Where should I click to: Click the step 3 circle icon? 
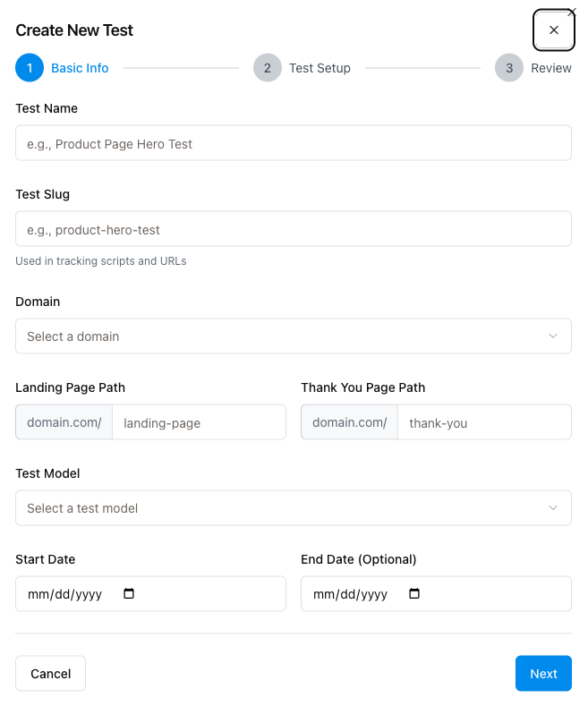pos(508,68)
